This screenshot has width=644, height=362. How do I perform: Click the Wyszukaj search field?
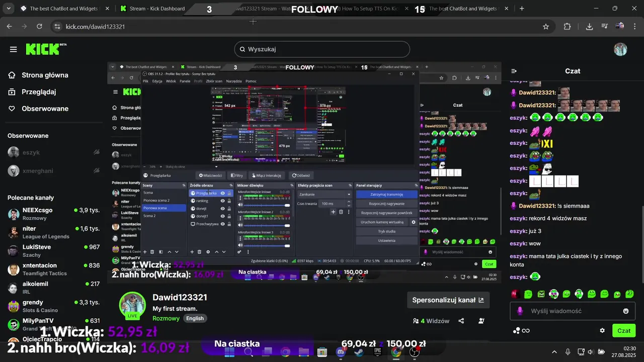pyautogui.click(x=322, y=49)
